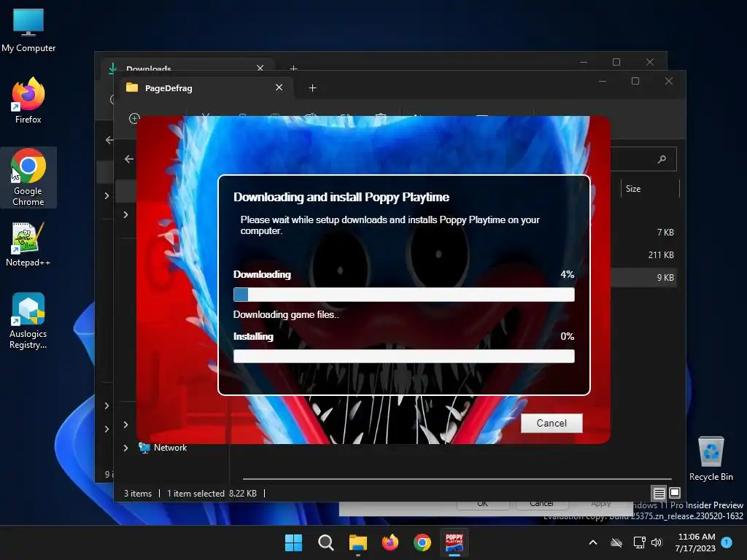Open the Windows Start menu
Viewport: 747px width, 560px height.
(293, 542)
